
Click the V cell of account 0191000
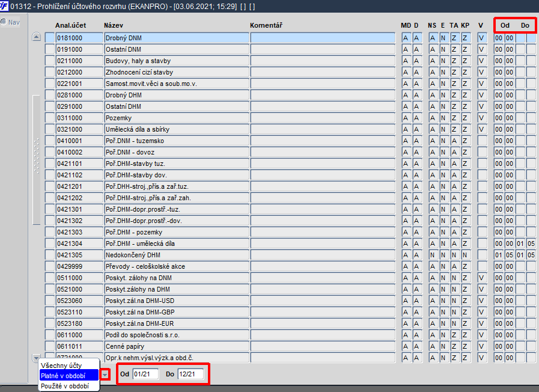pyautogui.click(x=482, y=49)
